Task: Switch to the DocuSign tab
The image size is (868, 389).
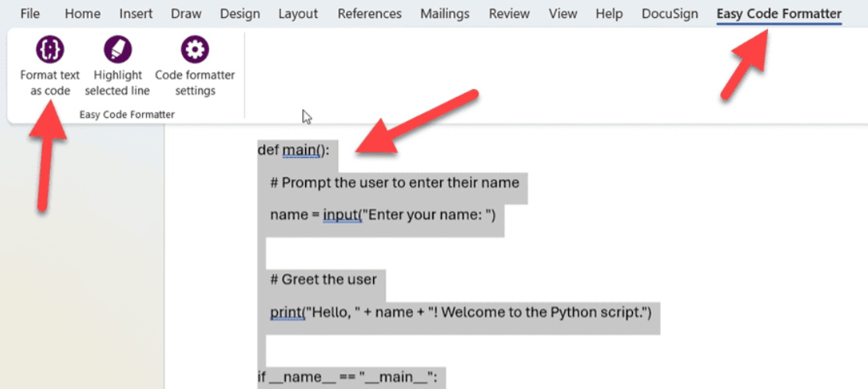Action: point(669,14)
